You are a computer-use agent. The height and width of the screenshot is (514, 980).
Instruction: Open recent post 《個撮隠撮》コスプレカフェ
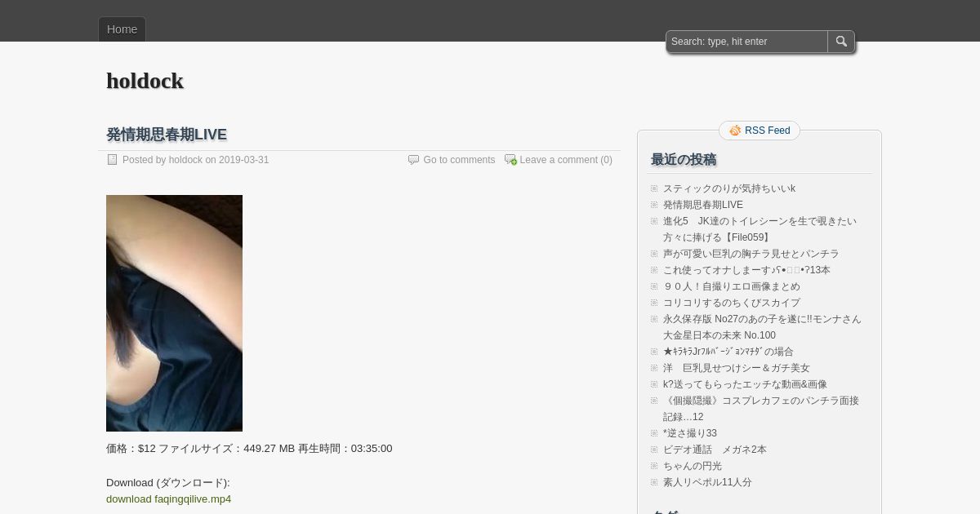[x=761, y=409]
